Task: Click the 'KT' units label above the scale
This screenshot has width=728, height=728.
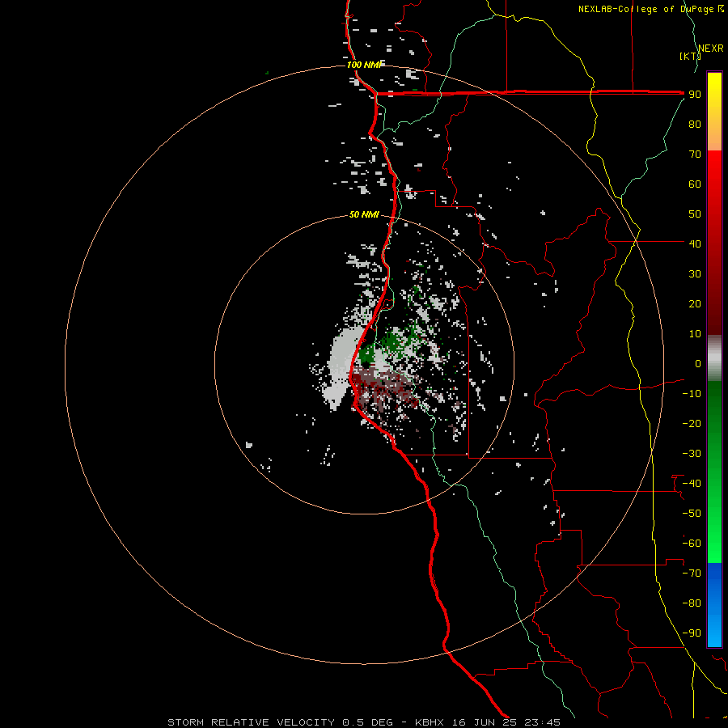Action: pyautogui.click(x=690, y=56)
